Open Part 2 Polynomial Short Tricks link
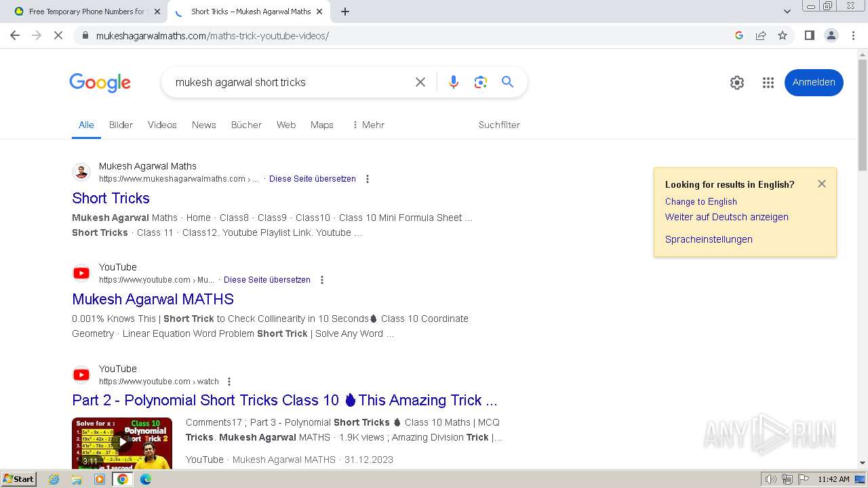Image resolution: width=868 pixels, height=488 pixels. tap(285, 400)
